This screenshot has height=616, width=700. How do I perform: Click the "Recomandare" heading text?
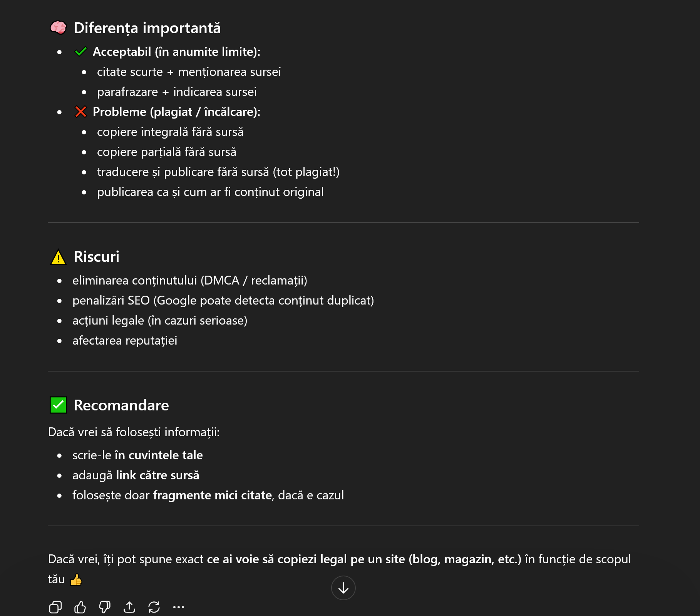121,405
